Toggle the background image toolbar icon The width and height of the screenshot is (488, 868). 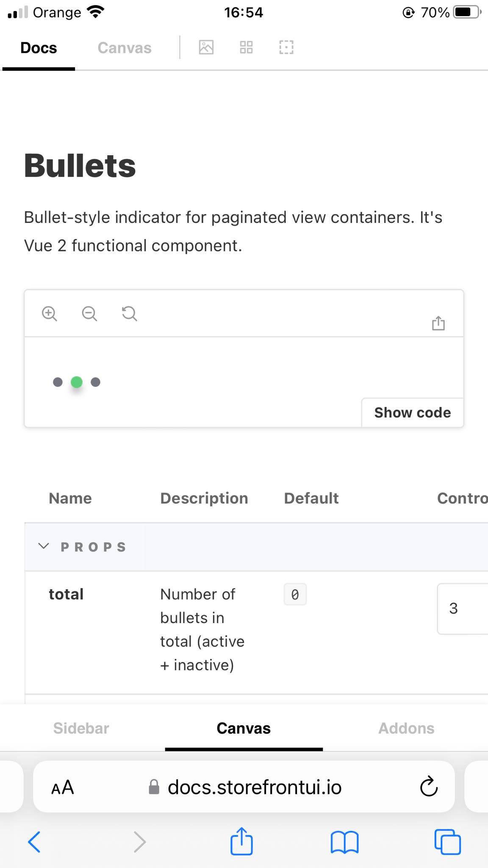(206, 47)
